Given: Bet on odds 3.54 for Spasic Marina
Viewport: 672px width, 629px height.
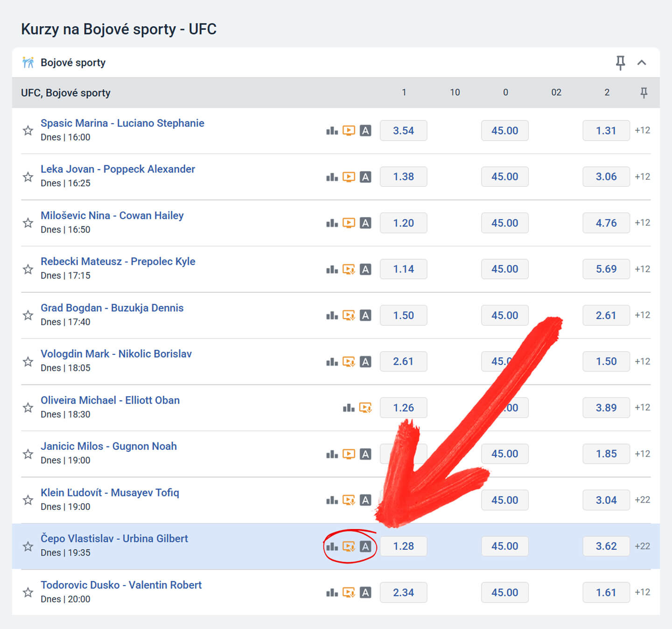Looking at the screenshot, I should pyautogui.click(x=403, y=131).
